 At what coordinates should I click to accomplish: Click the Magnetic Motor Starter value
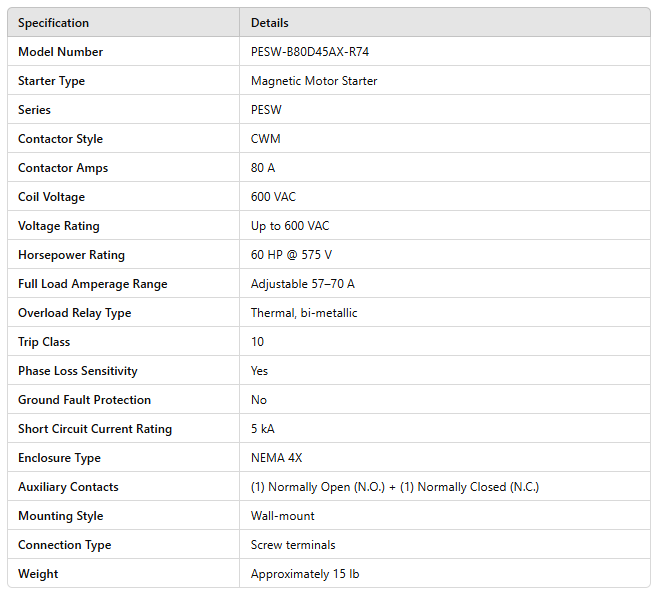[314, 81]
